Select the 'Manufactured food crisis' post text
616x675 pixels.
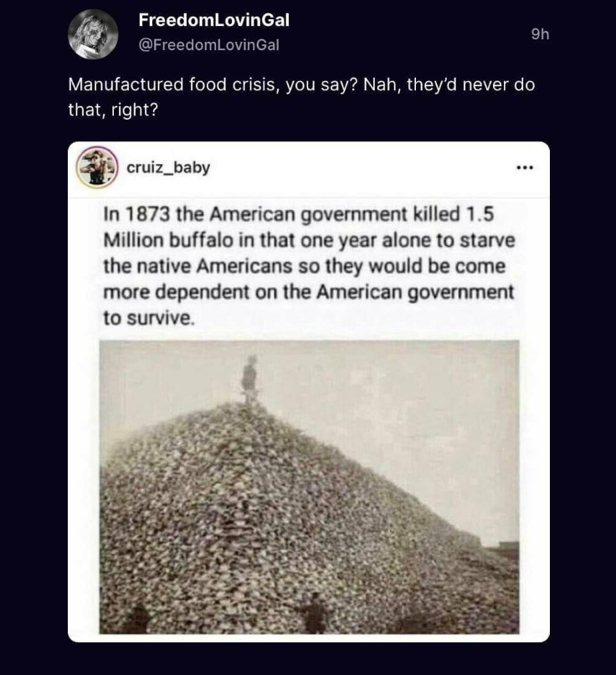301,97
